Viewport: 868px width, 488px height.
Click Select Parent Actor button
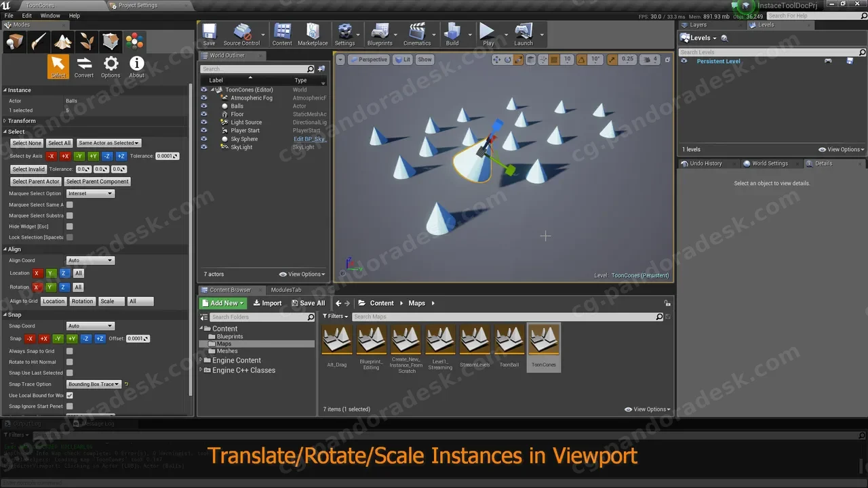pos(36,182)
